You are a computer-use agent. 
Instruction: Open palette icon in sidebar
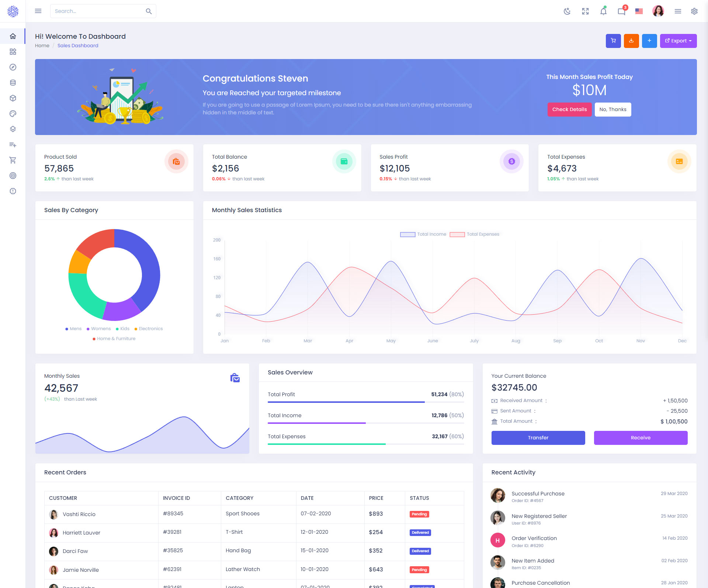13,114
